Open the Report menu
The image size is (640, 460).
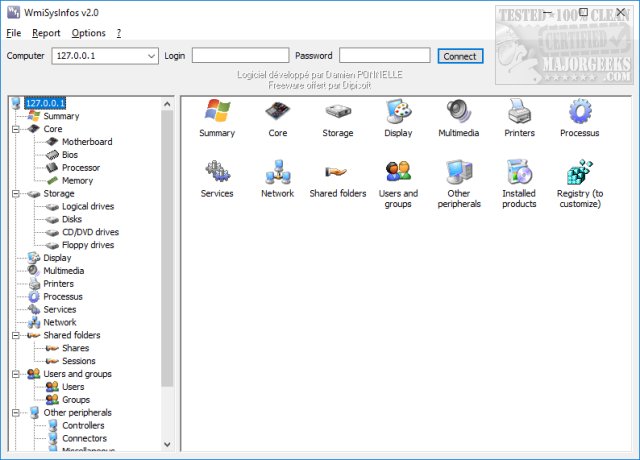click(46, 33)
